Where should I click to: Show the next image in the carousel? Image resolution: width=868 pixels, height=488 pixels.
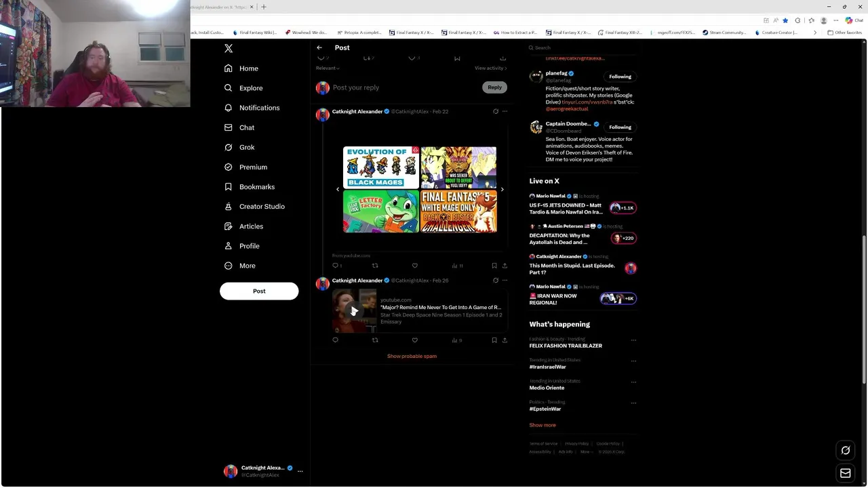[x=502, y=189]
